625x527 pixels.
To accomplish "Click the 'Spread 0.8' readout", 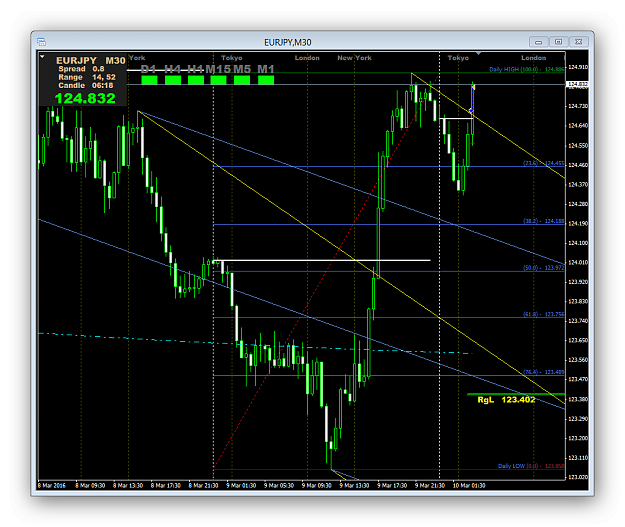I will [x=81, y=69].
